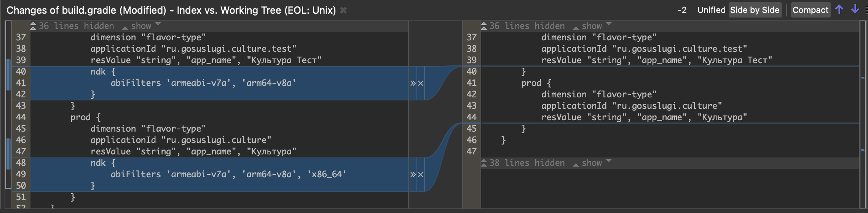Click line number 43 in left pane
The width and height of the screenshot is (868, 213).
[21, 106]
